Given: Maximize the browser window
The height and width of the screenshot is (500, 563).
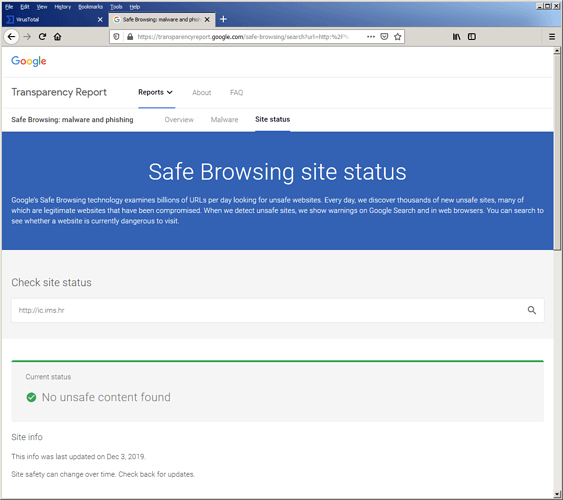Looking at the screenshot, I should (547, 6).
